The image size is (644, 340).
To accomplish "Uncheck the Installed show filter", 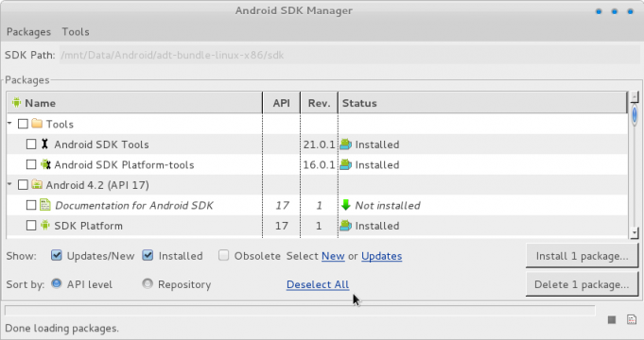I will (x=148, y=256).
